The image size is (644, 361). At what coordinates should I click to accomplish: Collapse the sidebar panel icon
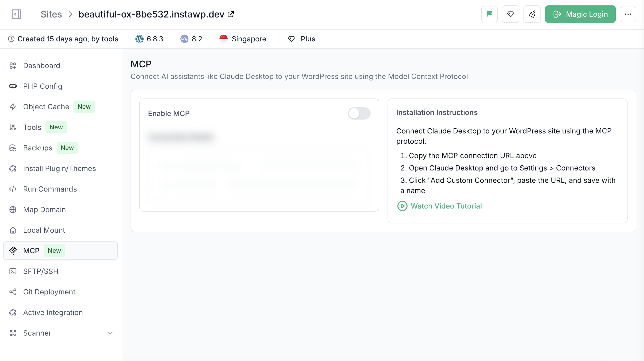pos(16,14)
